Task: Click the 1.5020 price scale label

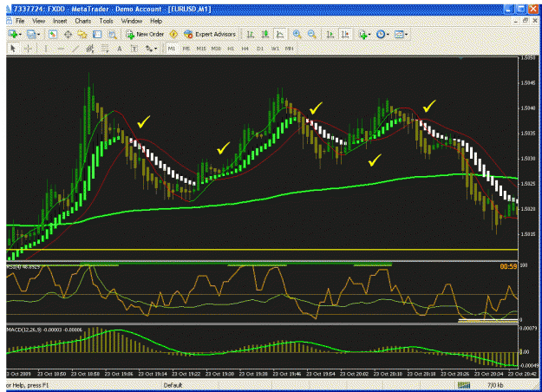Action: pos(528,209)
